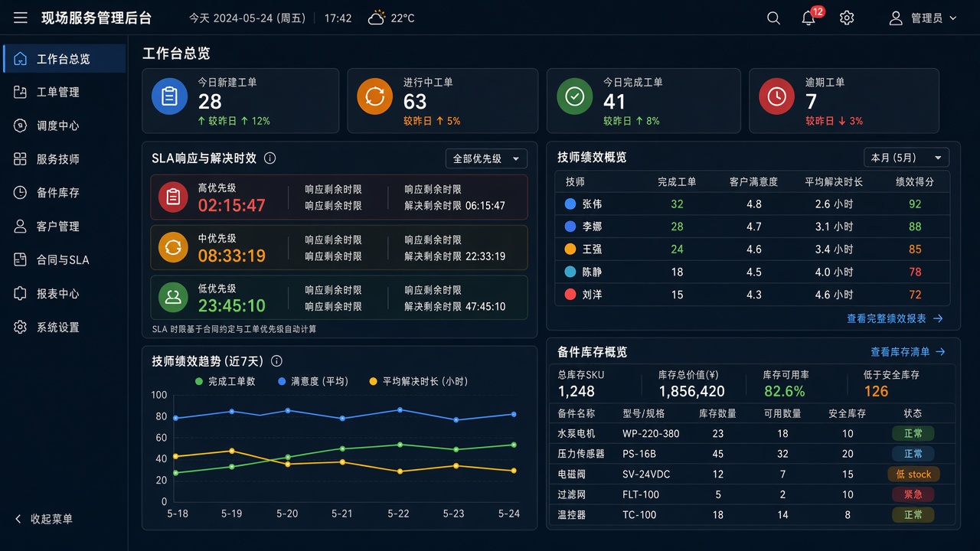980x551 pixels.
Task: Open the 全部优先级 dropdown
Action: [486, 158]
